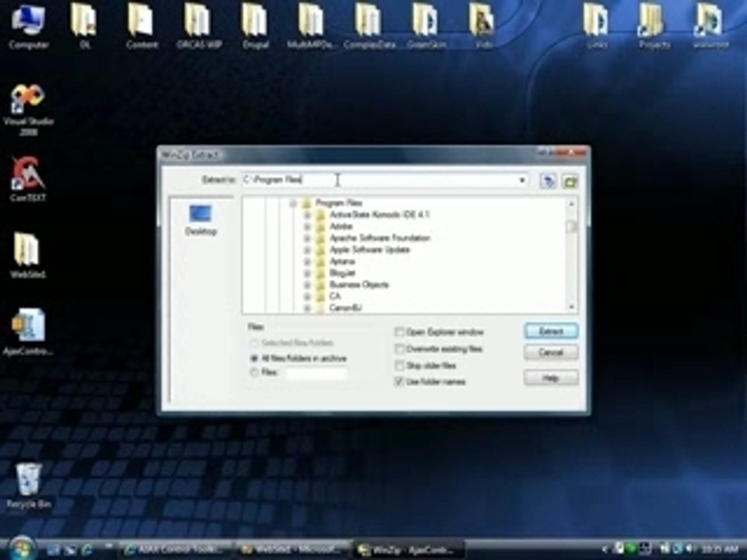Expand the Apache Software Foundation node
747x560 pixels.
tap(307, 238)
